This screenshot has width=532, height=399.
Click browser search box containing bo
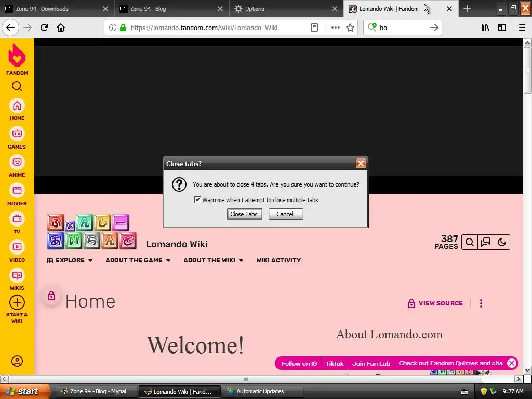pos(403,28)
